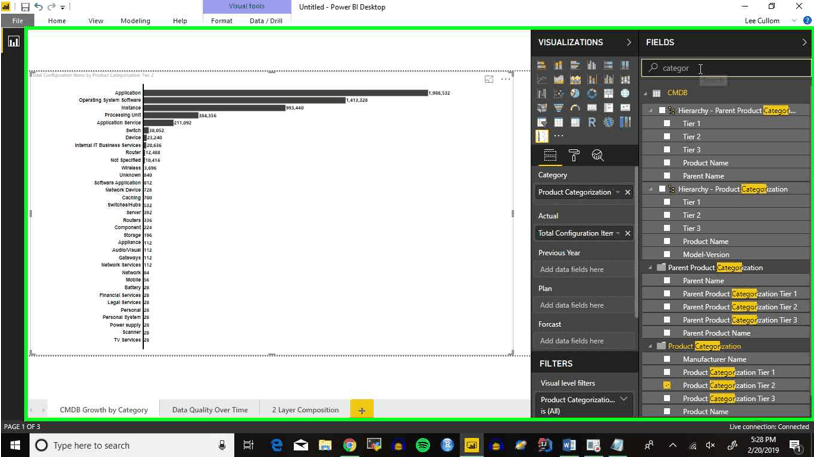Viewport: 814px width, 457px height.
Task: Open the Data / Drill tab
Action: point(266,21)
